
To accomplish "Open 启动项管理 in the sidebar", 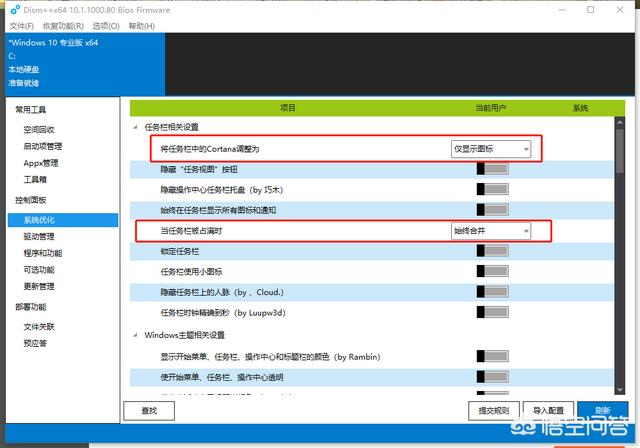I will pos(42,146).
